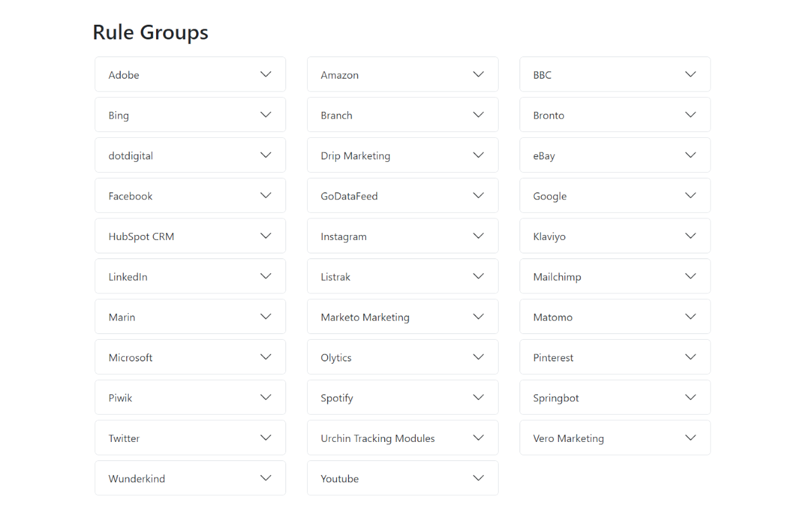Click the Branch row chevron arrow
The image size is (812, 508).
478,115
